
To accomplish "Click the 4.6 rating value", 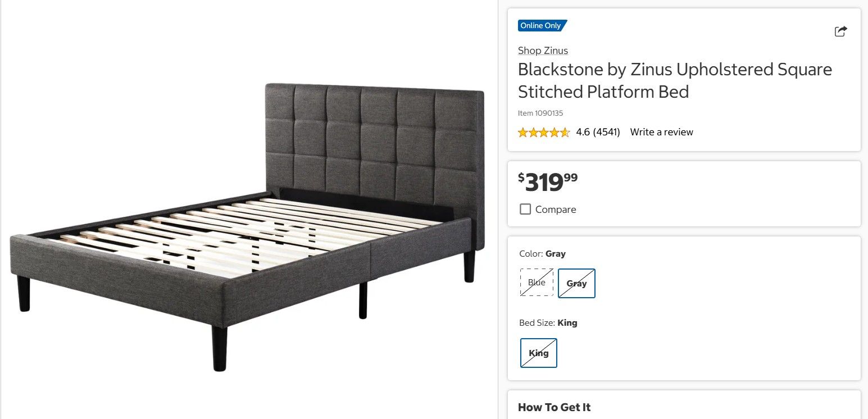I will (x=583, y=132).
